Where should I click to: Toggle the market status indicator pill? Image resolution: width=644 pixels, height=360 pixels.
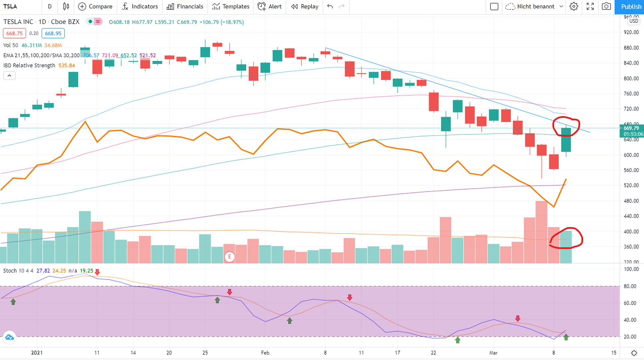coord(94,22)
